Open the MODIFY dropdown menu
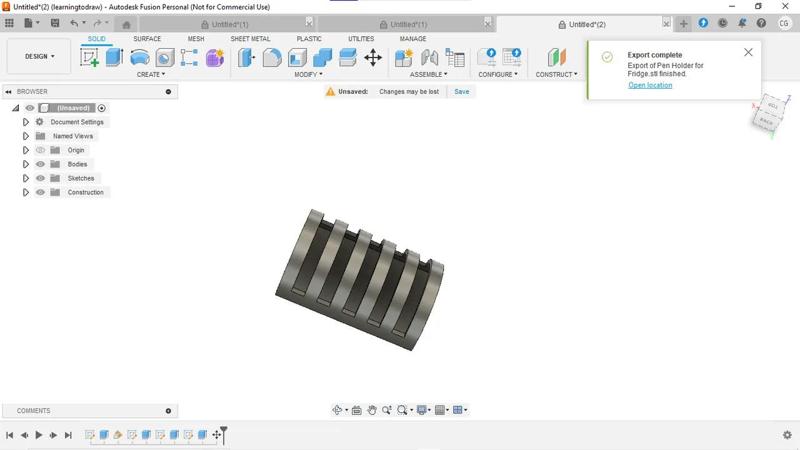Viewport: 800px width, 450px height. click(308, 74)
